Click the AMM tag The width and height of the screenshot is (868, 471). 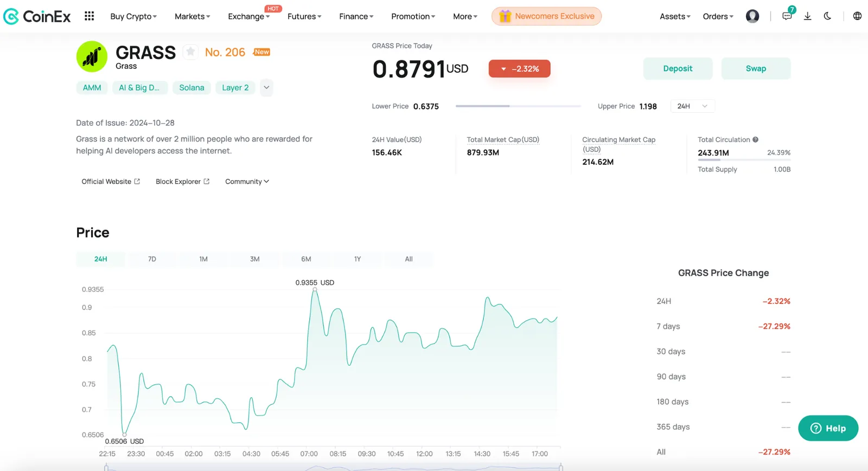click(x=92, y=87)
